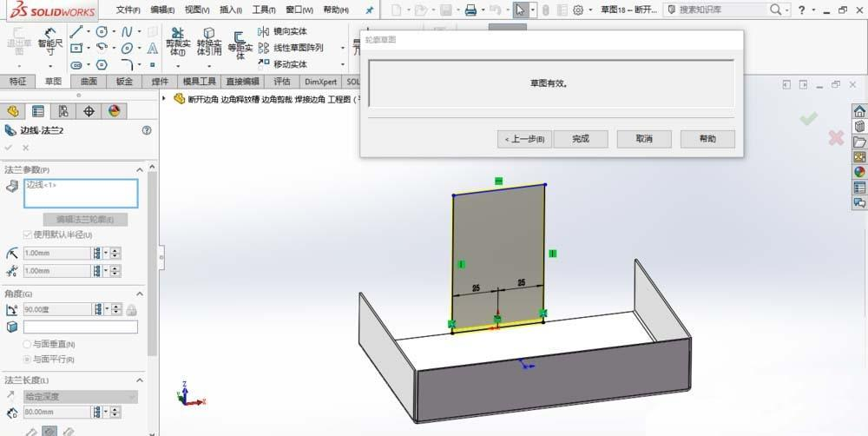Pin the menu bar with pushpin icon
The height and width of the screenshot is (436, 868).
click(369, 10)
